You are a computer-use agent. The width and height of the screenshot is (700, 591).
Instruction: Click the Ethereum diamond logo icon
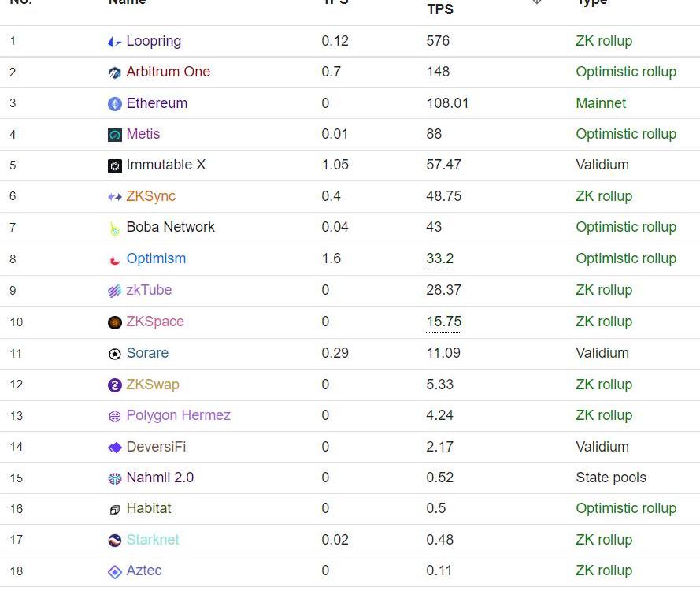pos(115,104)
